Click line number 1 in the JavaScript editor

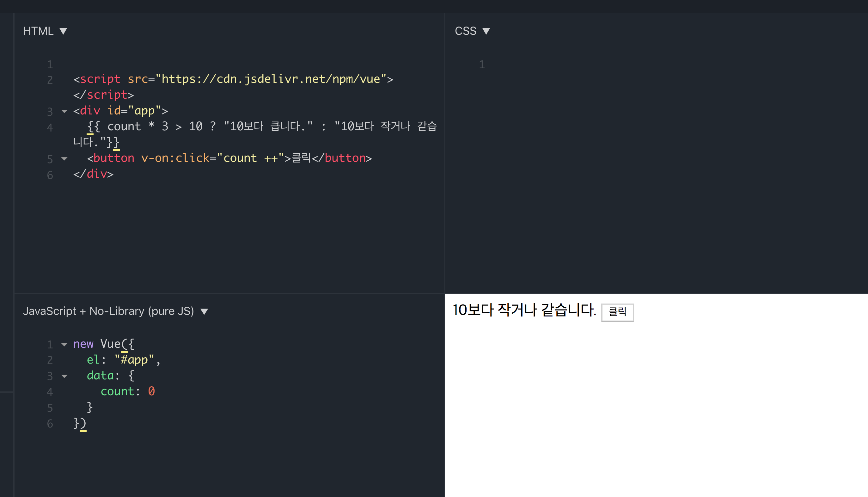pyautogui.click(x=50, y=344)
